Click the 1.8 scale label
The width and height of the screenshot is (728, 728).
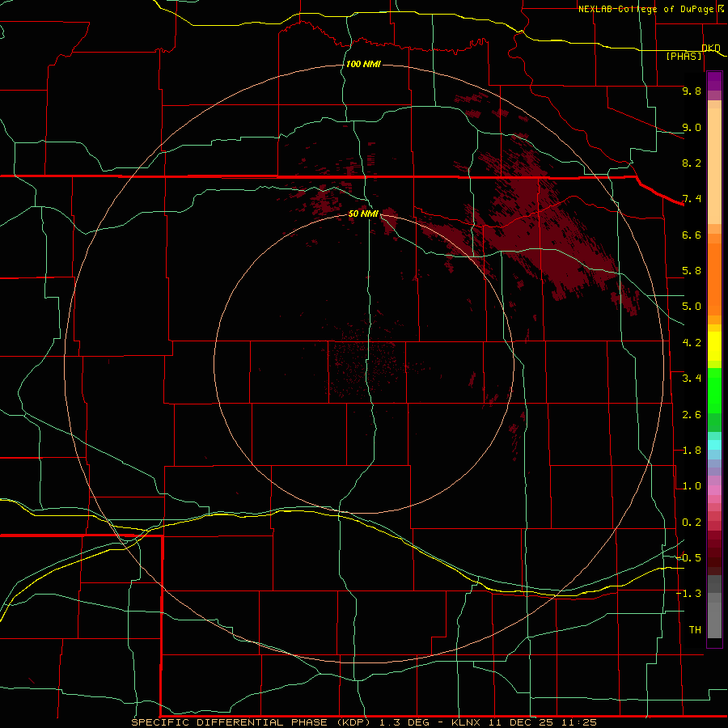coord(692,451)
